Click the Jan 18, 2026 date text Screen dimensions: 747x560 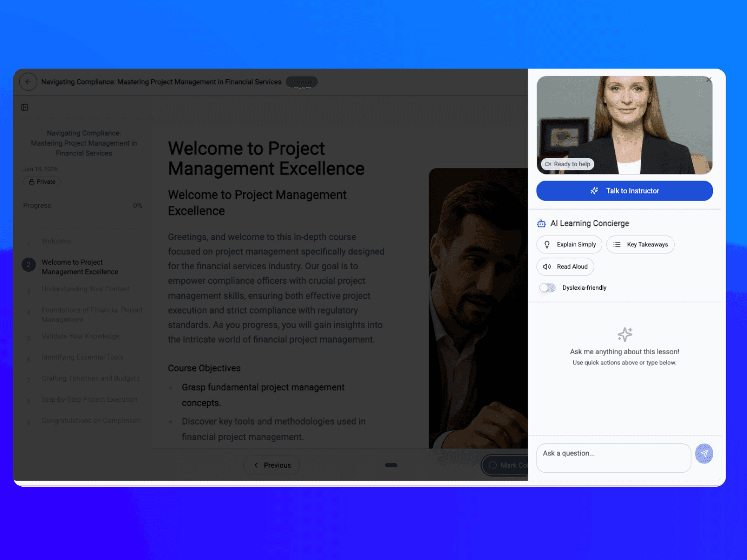click(x=41, y=169)
